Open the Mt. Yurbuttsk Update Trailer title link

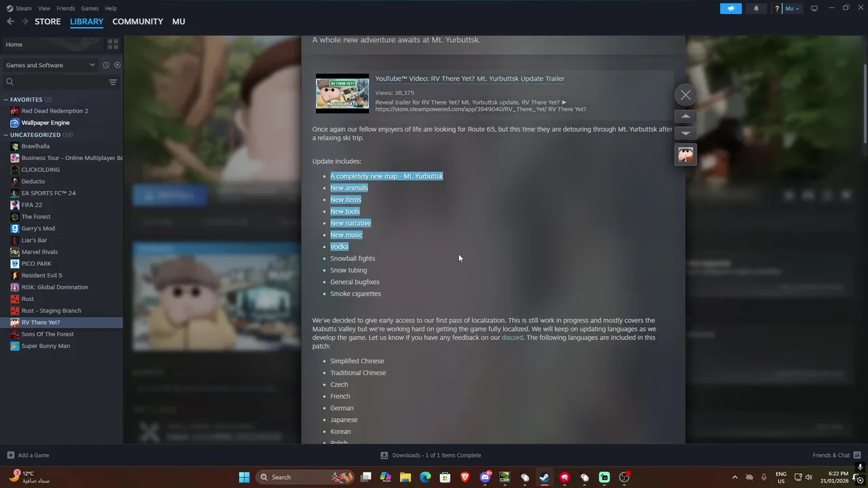[x=469, y=79]
